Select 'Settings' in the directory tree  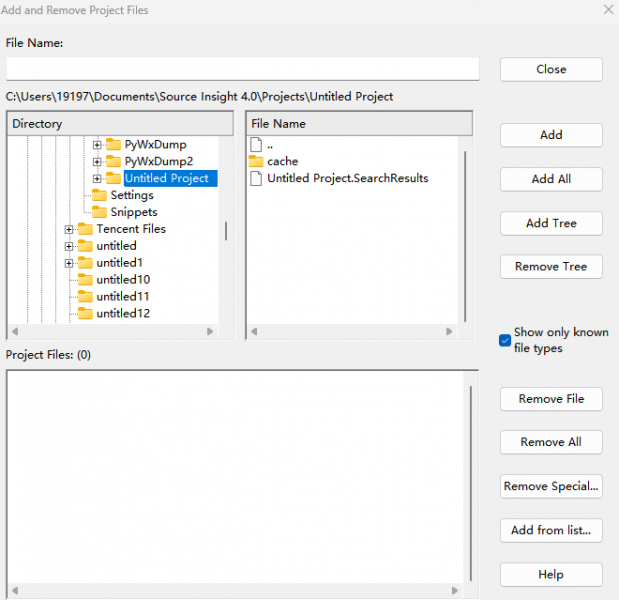pyautogui.click(x=132, y=195)
